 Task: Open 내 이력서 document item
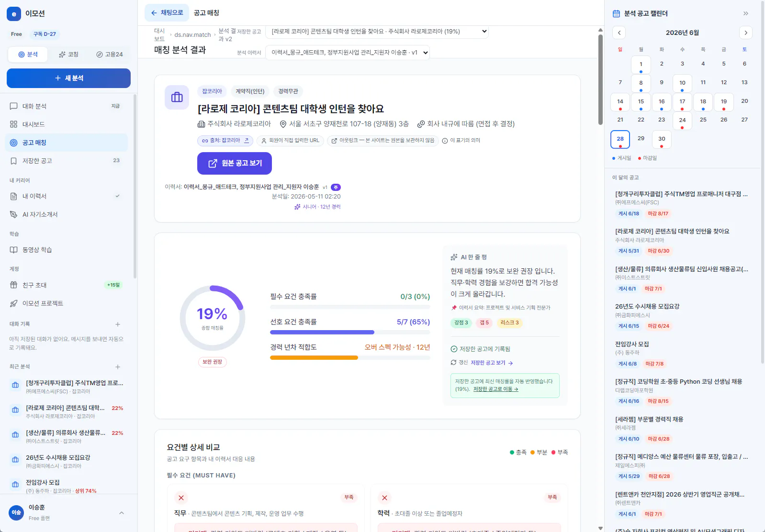click(x=67, y=196)
